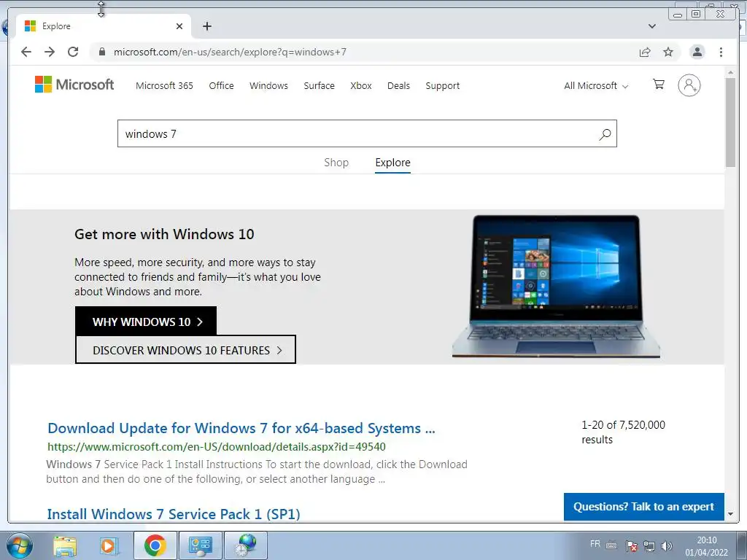747x560 pixels.
Task: Open Xbox nav item
Action: (x=360, y=86)
